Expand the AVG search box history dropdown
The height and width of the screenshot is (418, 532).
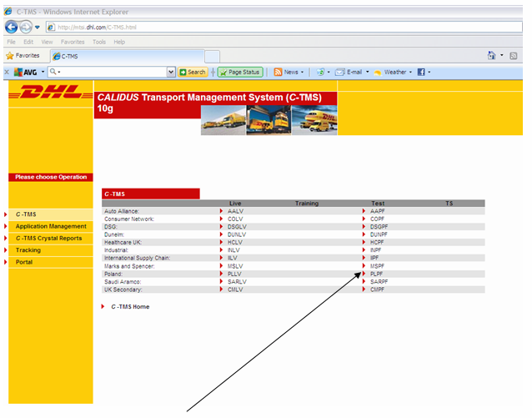[171, 72]
